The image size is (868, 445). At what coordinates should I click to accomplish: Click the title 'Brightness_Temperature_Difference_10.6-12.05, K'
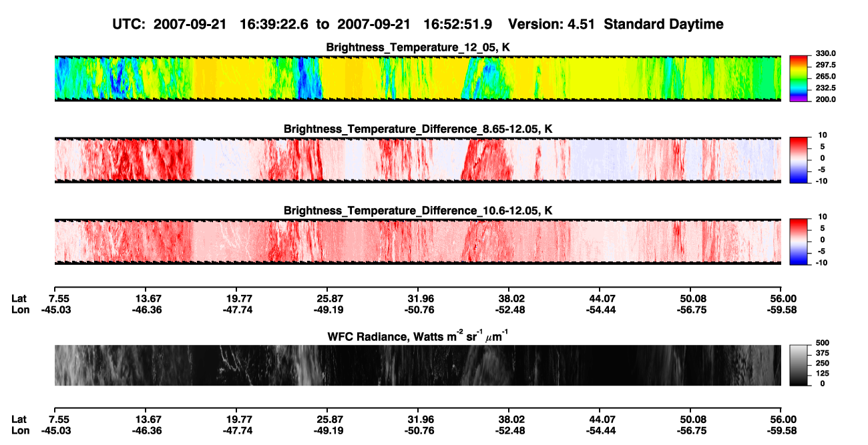418,211
